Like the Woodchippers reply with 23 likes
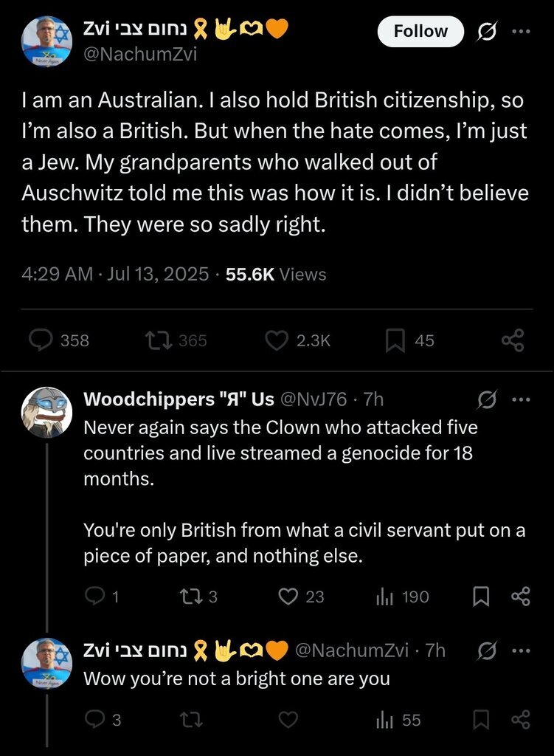 click(288, 597)
